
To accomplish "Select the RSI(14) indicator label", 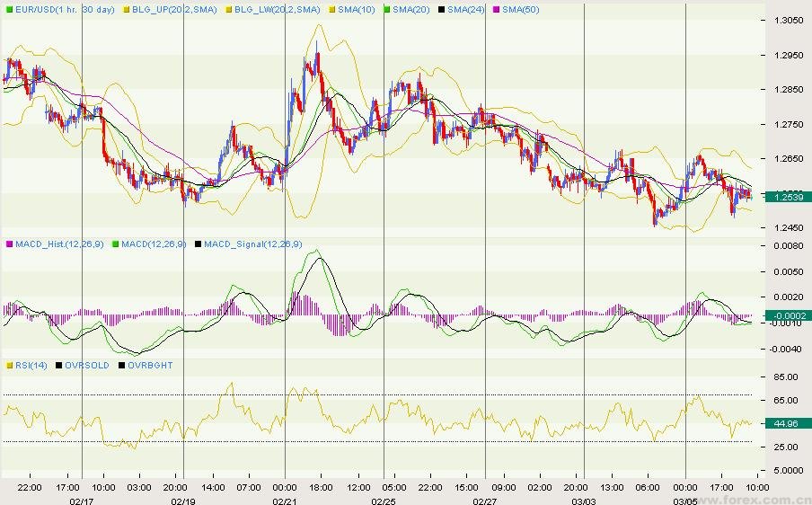I will pyautogui.click(x=31, y=365).
